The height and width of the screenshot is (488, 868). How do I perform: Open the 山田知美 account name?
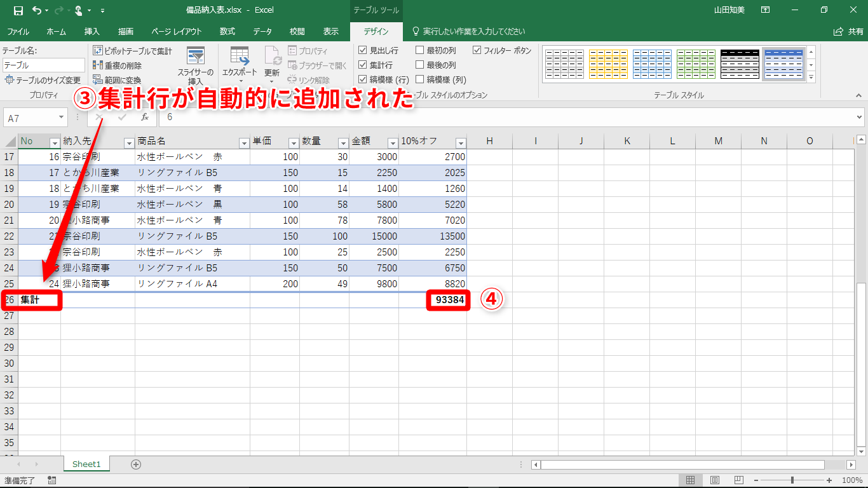(729, 10)
